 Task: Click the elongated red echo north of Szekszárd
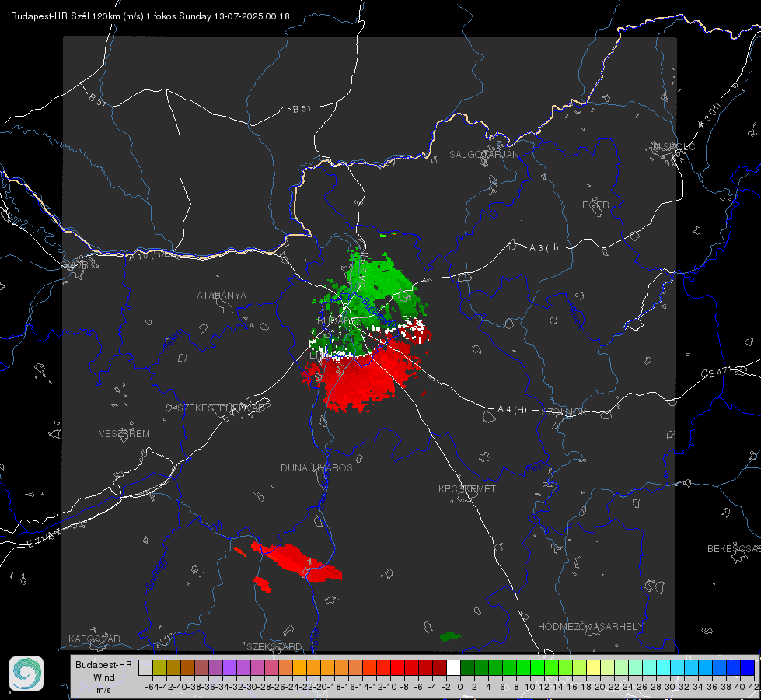[297, 562]
